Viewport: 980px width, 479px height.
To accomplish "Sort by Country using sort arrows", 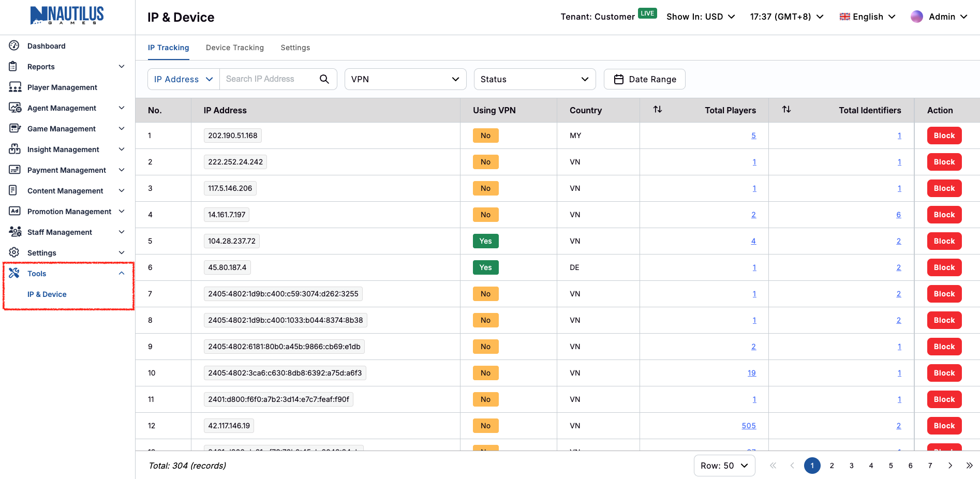I will [x=657, y=110].
